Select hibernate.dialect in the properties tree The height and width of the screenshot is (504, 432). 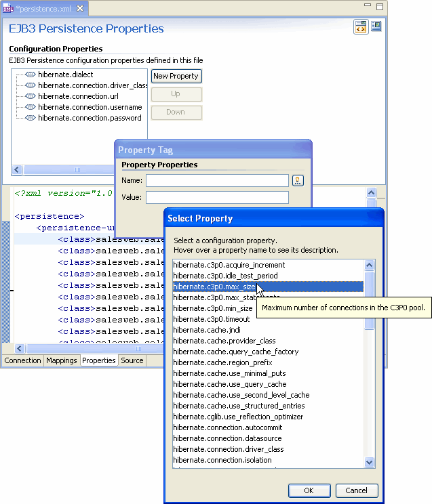[66, 75]
